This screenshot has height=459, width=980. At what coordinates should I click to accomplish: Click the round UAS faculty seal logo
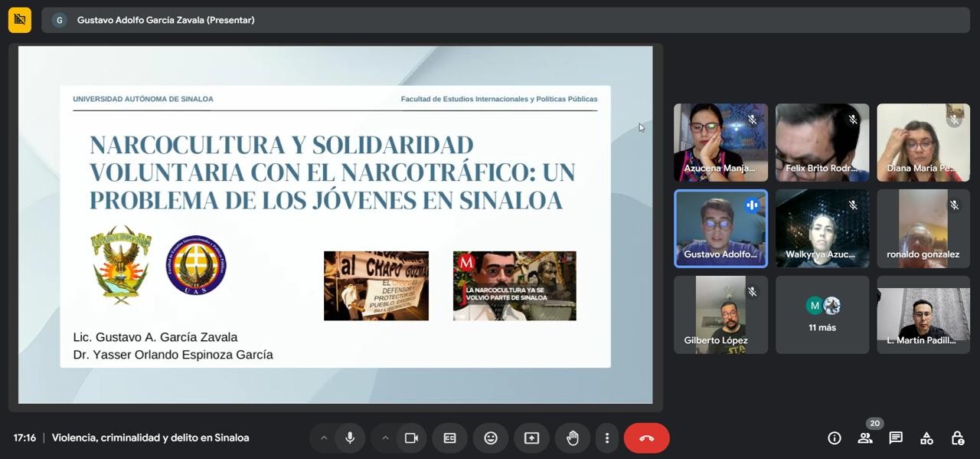(196, 265)
